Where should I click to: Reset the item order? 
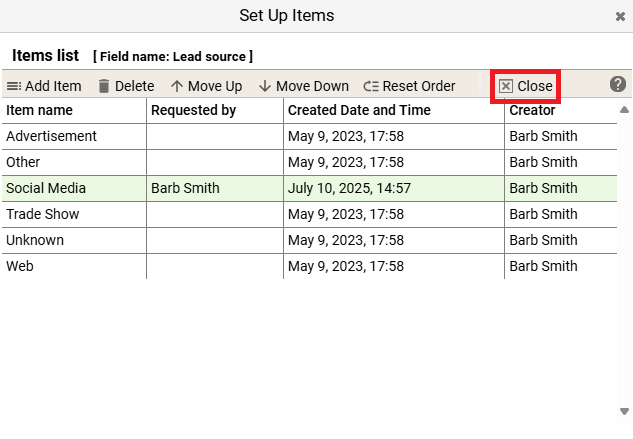(x=409, y=86)
